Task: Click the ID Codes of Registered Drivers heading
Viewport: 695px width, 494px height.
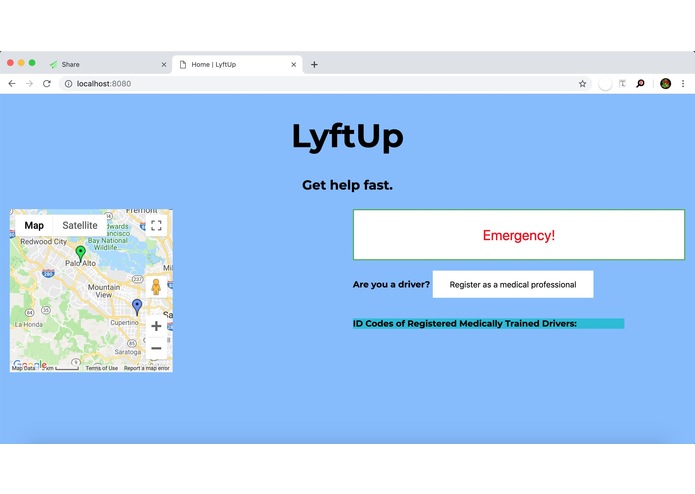Action: click(465, 323)
